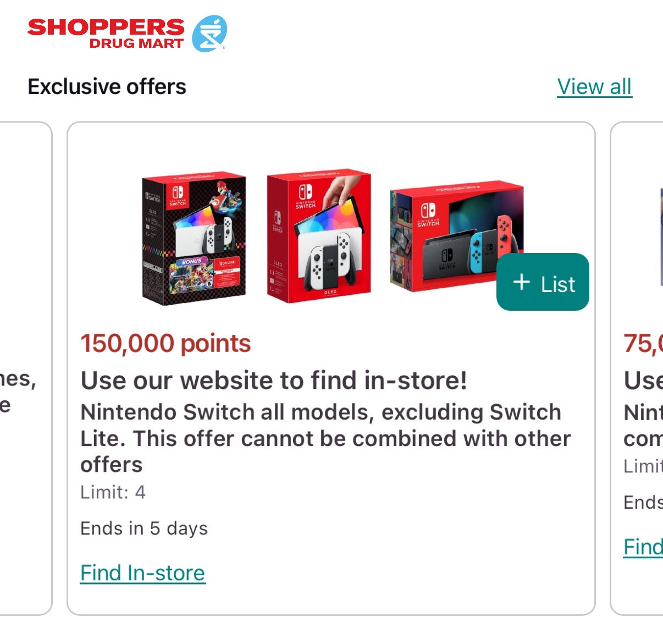Click the plus icon on the List button
This screenshot has height=644, width=663.
521,284
